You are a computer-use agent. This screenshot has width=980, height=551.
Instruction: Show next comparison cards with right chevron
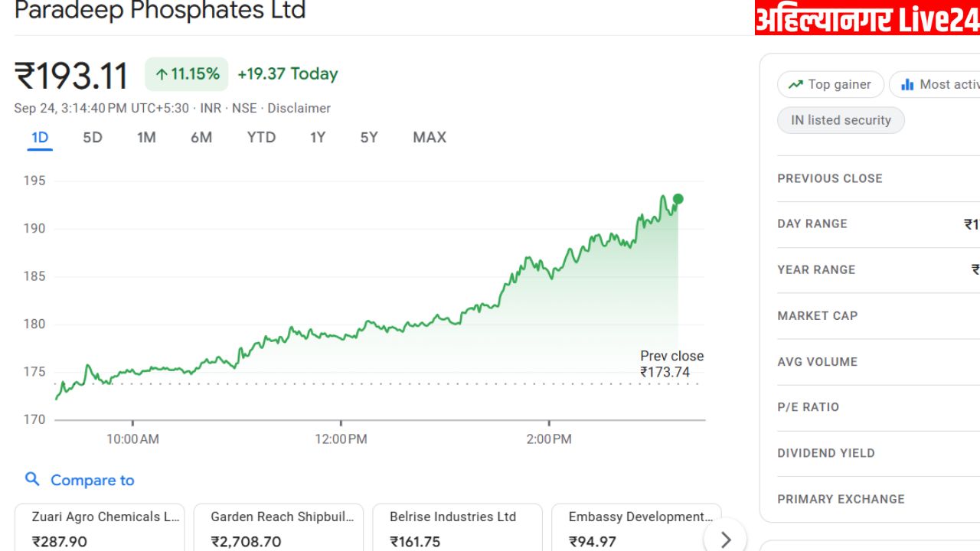point(726,540)
